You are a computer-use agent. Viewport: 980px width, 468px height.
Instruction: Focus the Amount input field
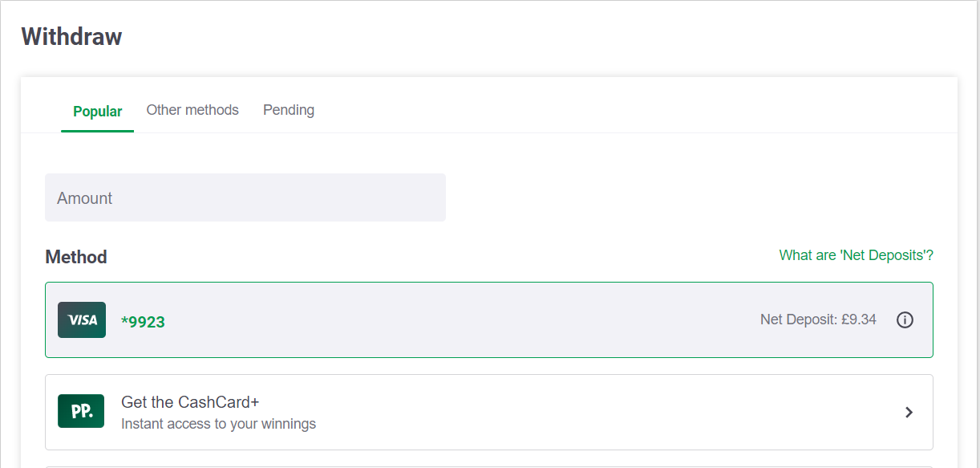(x=245, y=197)
